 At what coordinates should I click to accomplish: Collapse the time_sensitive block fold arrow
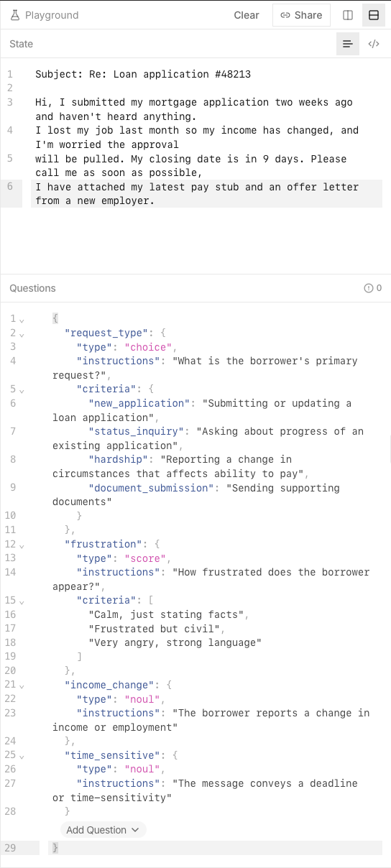pyautogui.click(x=22, y=756)
